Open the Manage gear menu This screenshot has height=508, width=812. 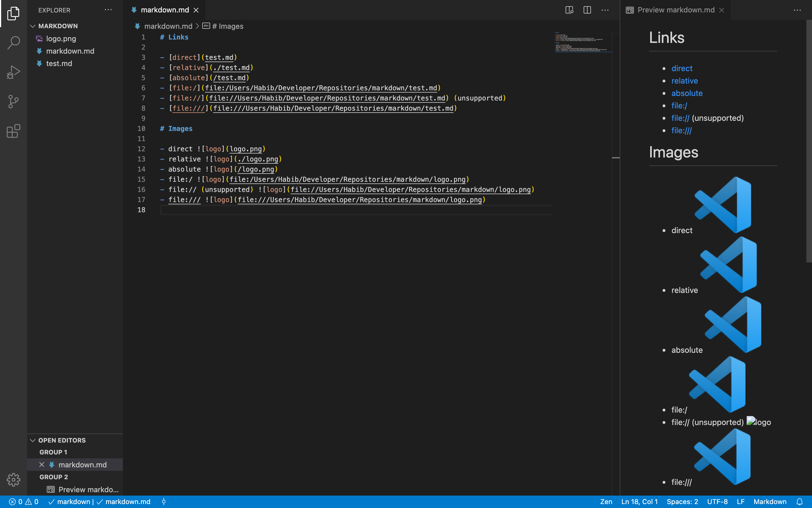coord(14,479)
